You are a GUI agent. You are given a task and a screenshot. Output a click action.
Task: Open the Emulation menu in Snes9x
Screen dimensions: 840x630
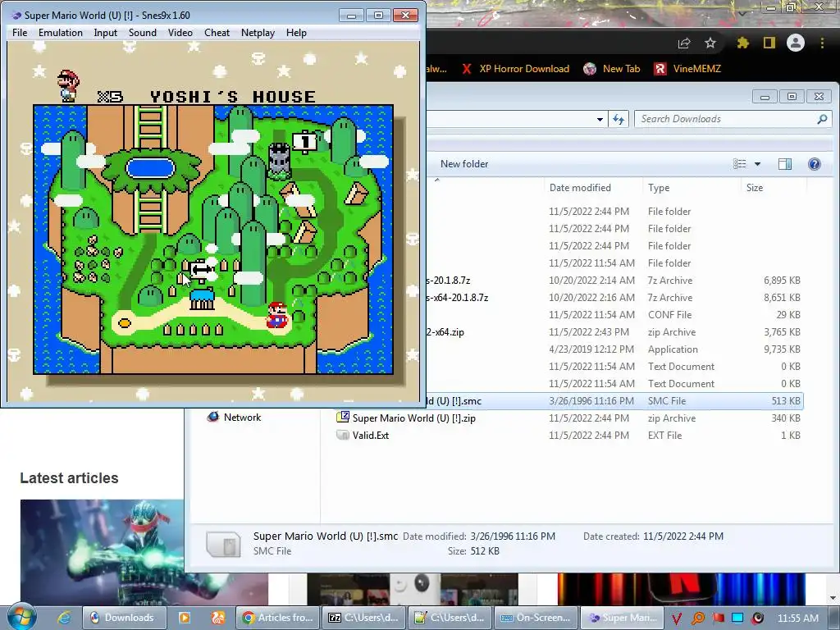[61, 33]
